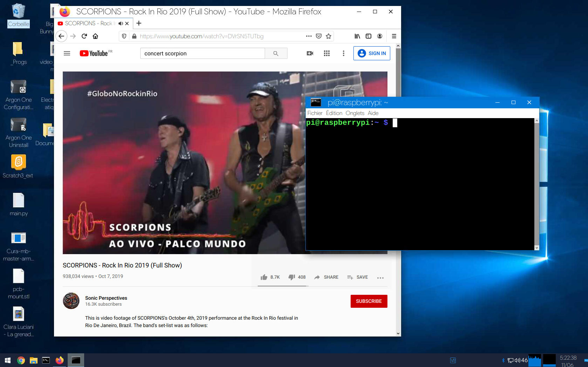Open file manager from the taskbar
The width and height of the screenshot is (588, 367).
[34, 360]
